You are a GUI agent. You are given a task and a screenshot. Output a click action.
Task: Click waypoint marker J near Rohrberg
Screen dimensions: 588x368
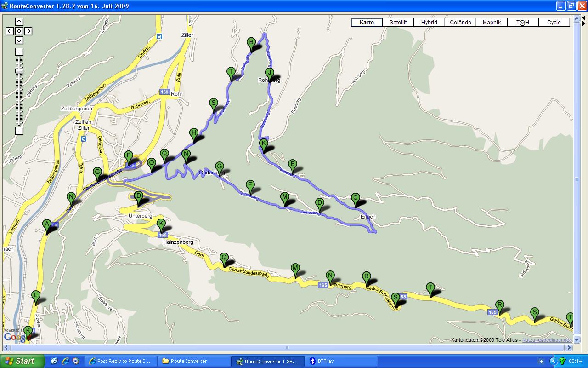pos(270,72)
